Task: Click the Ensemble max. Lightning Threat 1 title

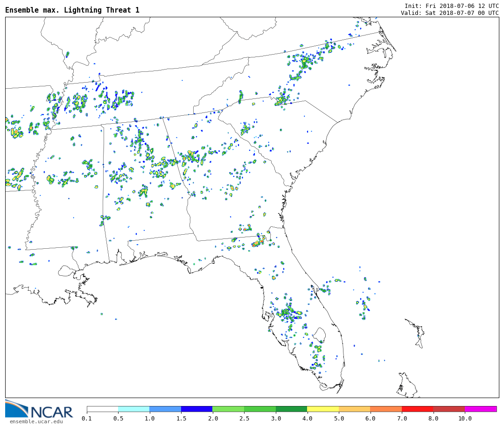Action: 72,10
